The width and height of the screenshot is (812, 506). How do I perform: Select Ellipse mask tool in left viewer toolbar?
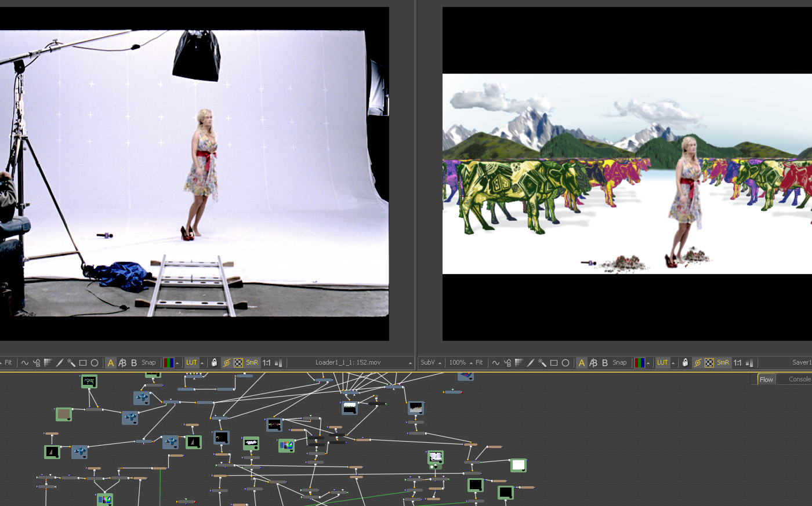click(95, 363)
